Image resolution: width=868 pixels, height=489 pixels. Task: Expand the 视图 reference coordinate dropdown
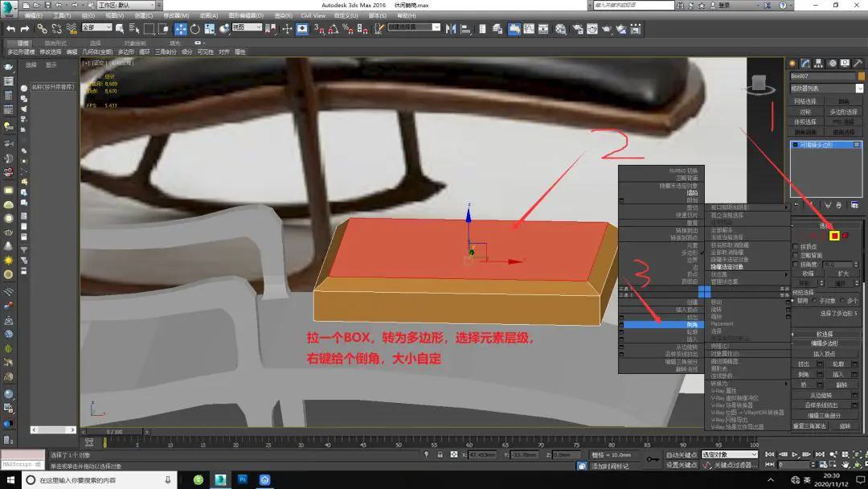(247, 27)
